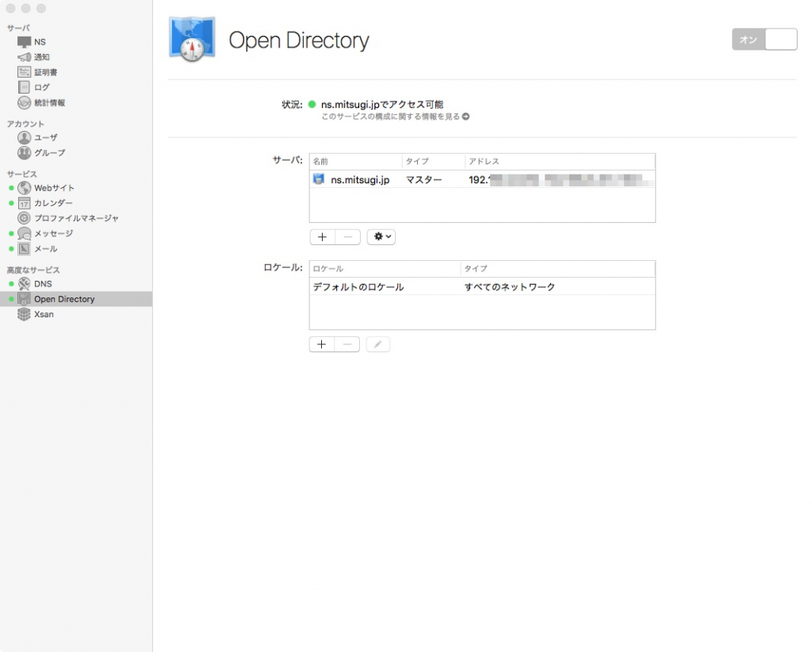The image size is (812, 652).
Task: Click the ns.mitsugi.jp server row icon
Action: (319, 179)
